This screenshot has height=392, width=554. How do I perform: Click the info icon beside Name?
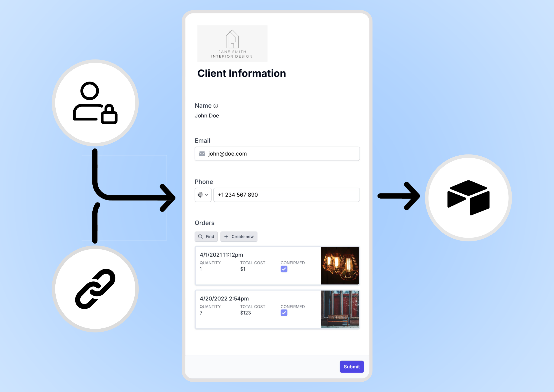tap(216, 106)
